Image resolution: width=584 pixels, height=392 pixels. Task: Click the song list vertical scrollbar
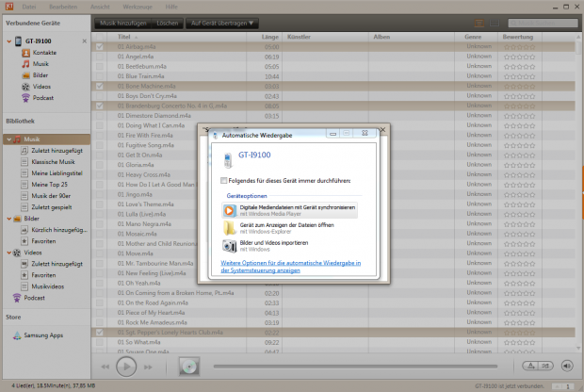[578, 192]
